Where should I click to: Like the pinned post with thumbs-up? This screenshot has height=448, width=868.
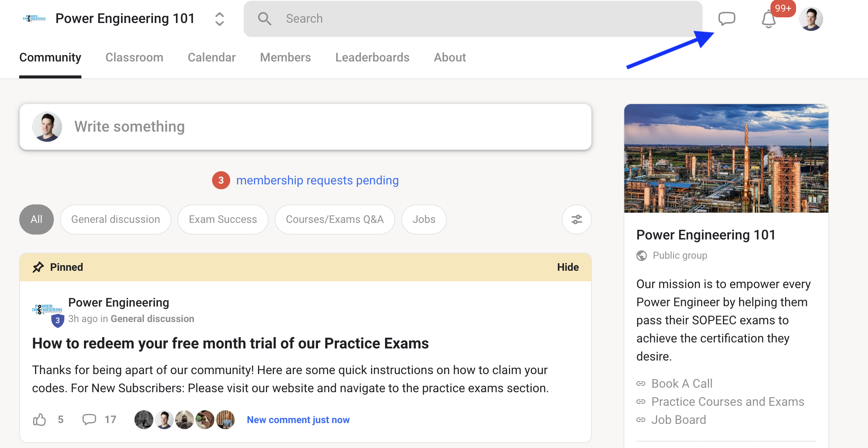pyautogui.click(x=40, y=419)
